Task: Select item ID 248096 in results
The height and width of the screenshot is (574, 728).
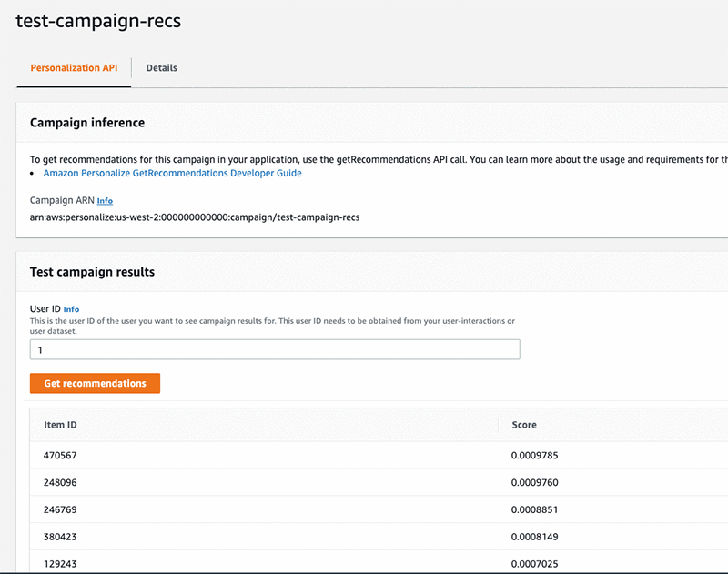Action: 60,481
